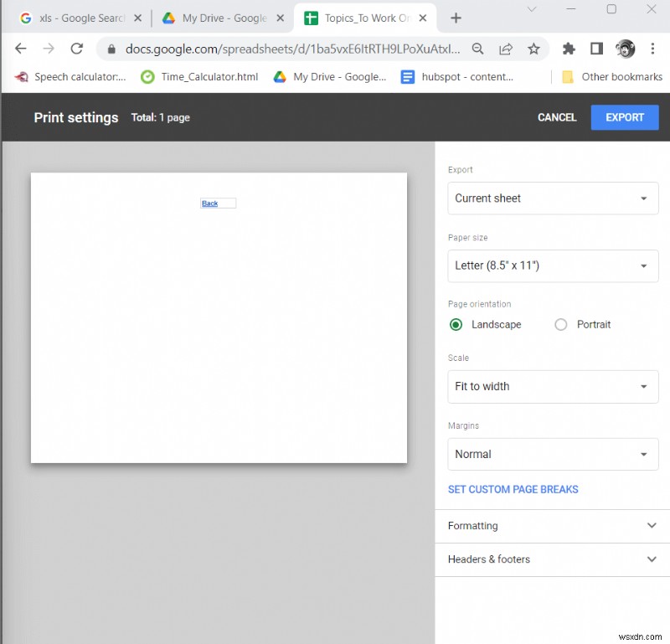Open the Chrome profile avatar
This screenshot has width=670, height=644.
pos(625,49)
